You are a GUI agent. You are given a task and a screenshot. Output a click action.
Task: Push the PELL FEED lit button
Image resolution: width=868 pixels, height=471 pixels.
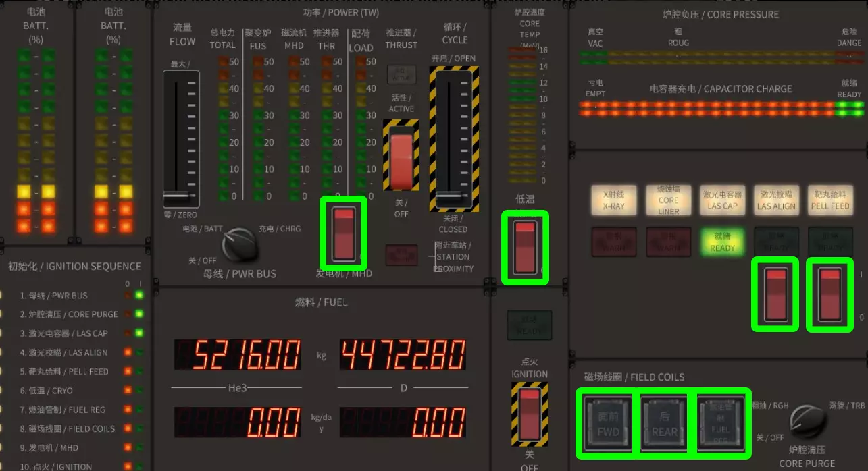pos(830,200)
